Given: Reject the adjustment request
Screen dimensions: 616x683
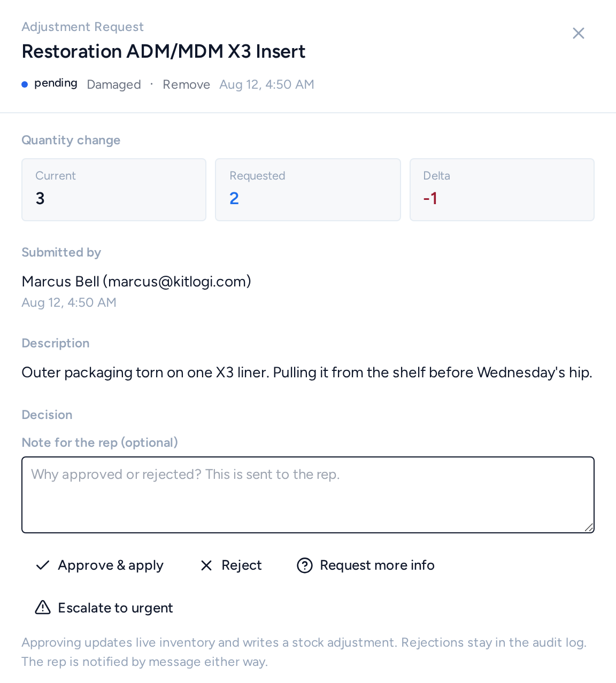Looking at the screenshot, I should tap(231, 565).
